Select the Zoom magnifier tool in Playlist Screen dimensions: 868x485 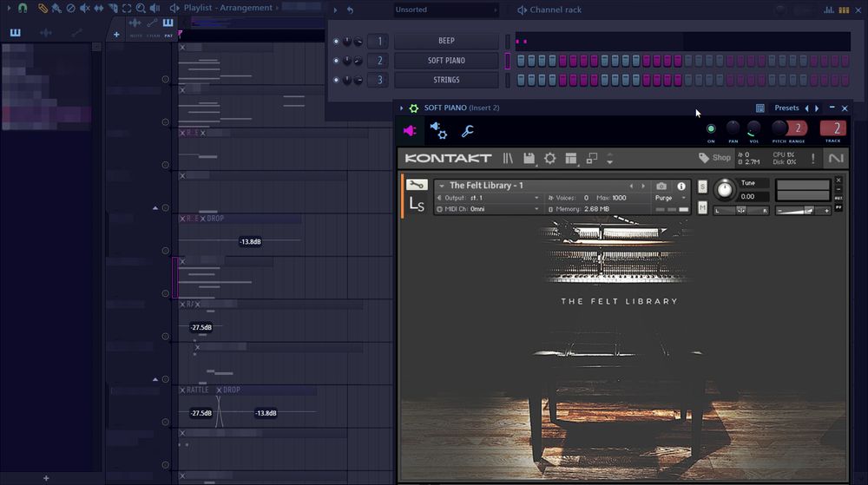141,8
